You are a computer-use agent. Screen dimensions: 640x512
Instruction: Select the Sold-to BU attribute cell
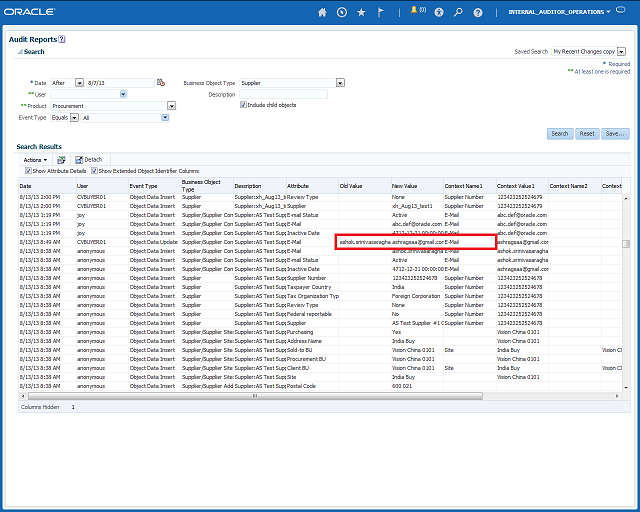tap(312, 350)
